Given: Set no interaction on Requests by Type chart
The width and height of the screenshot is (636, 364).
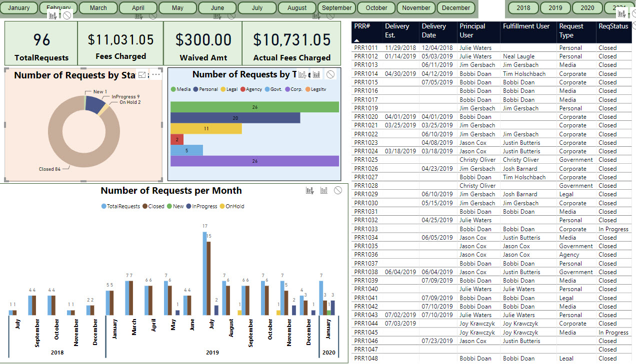Looking at the screenshot, I should click(330, 75).
